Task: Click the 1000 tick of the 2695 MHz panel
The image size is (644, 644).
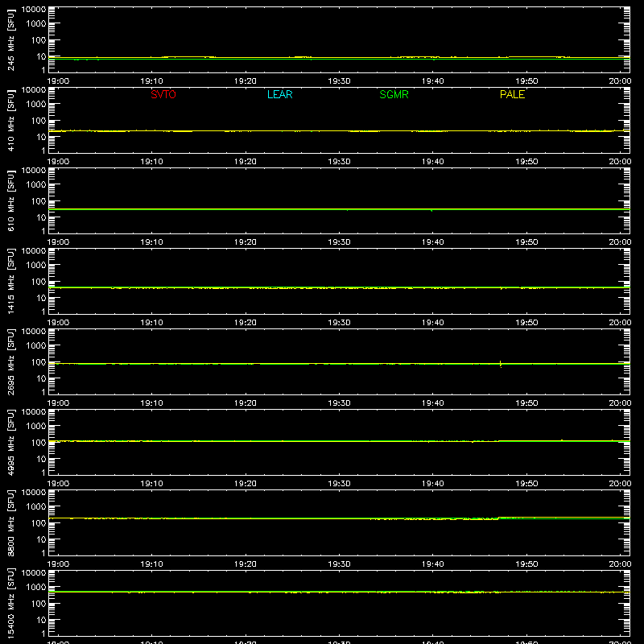Action: pyautogui.click(x=36, y=346)
